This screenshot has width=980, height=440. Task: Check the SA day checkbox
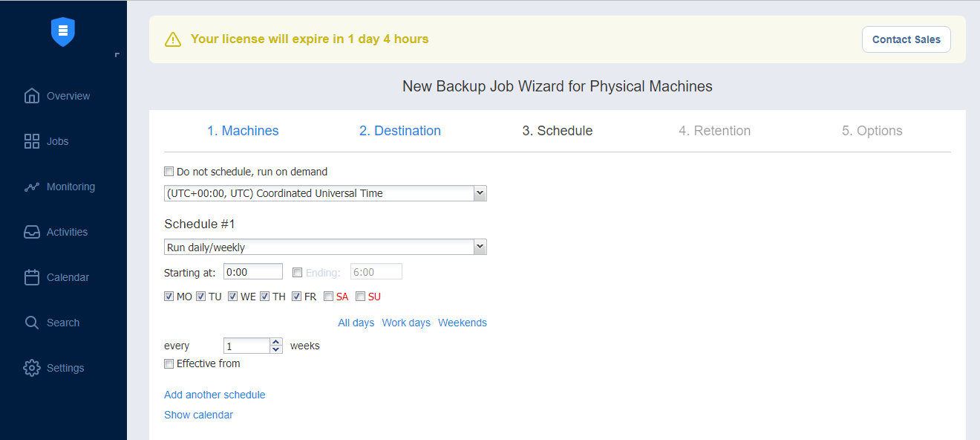(329, 297)
